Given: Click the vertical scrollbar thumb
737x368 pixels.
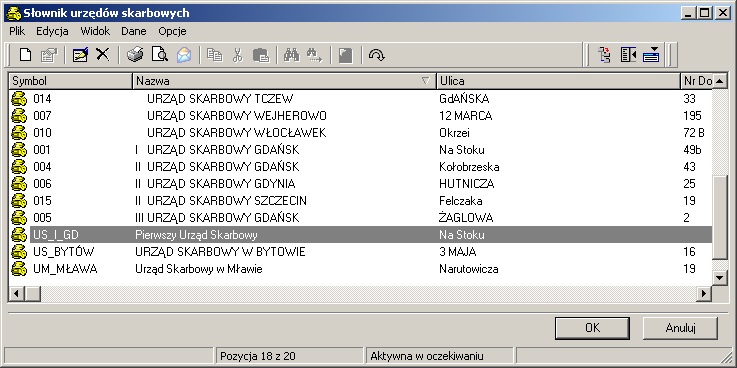Looking at the screenshot, I should point(720,217).
